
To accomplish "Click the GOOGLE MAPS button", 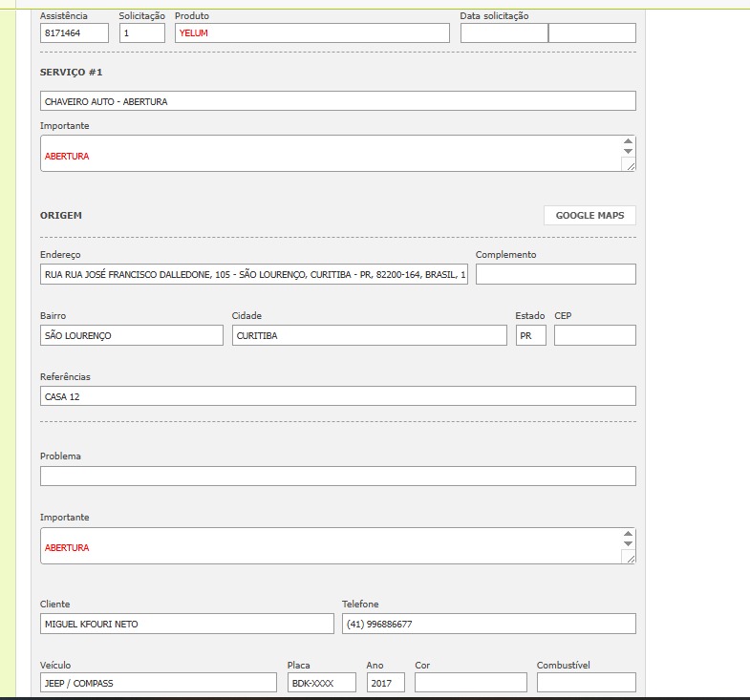I will point(589,216).
